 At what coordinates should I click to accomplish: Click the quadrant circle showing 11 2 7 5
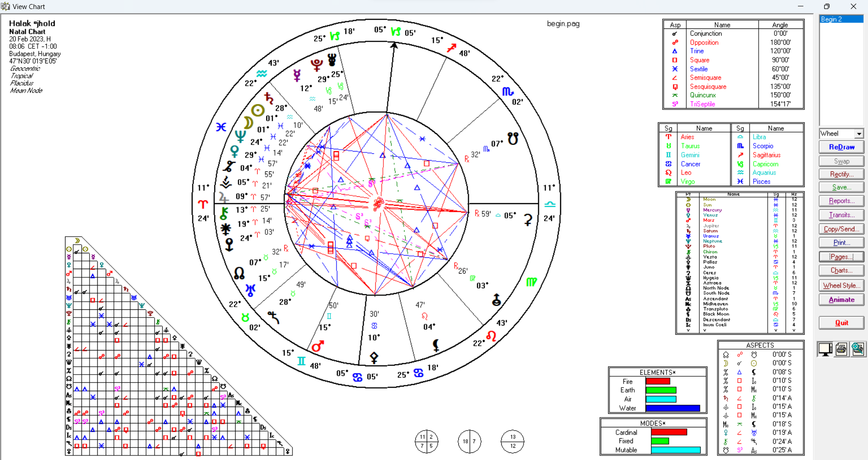(x=426, y=441)
